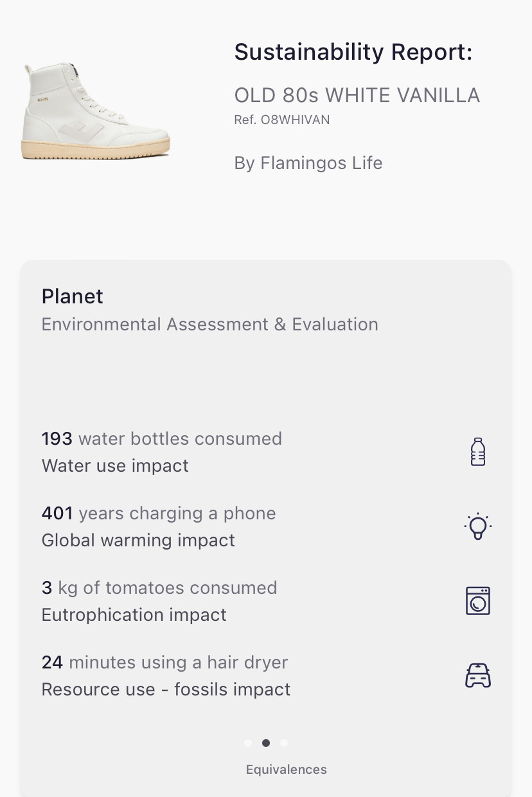
Task: Click the water bottle icon
Action: tap(477, 451)
